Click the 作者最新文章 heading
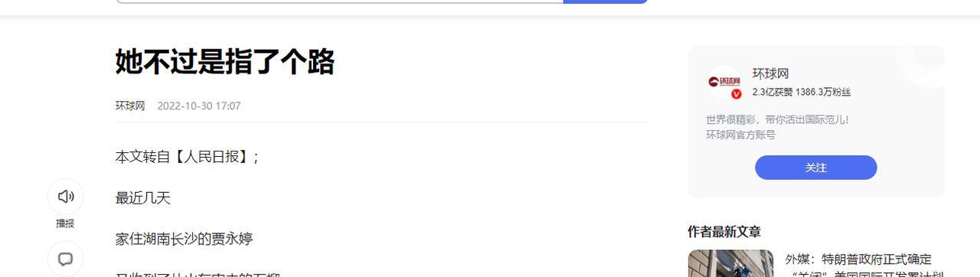 click(724, 232)
